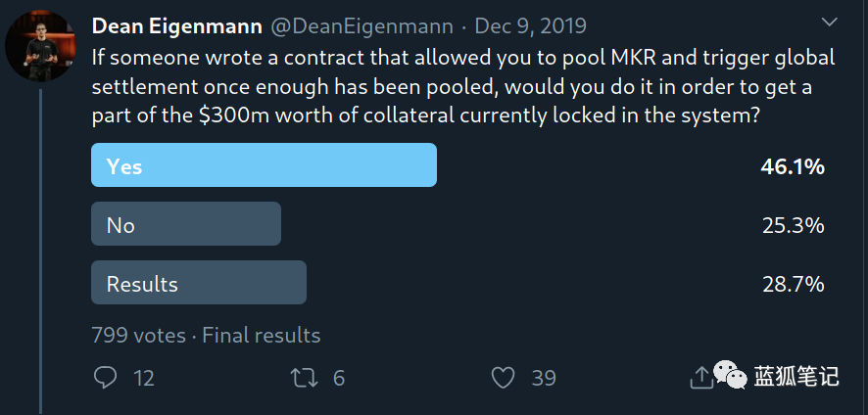868x415 pixels.
Task: Click the 蓝狐笔记 watermark text
Action: click(x=796, y=376)
